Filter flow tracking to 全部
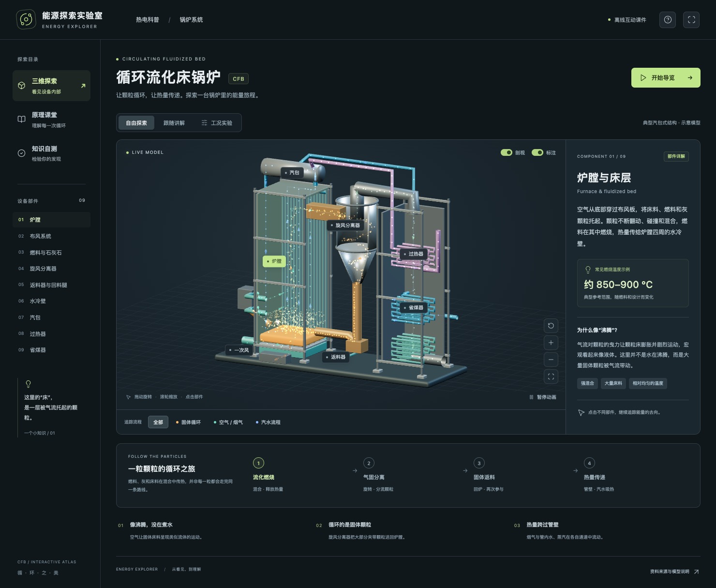 point(158,422)
